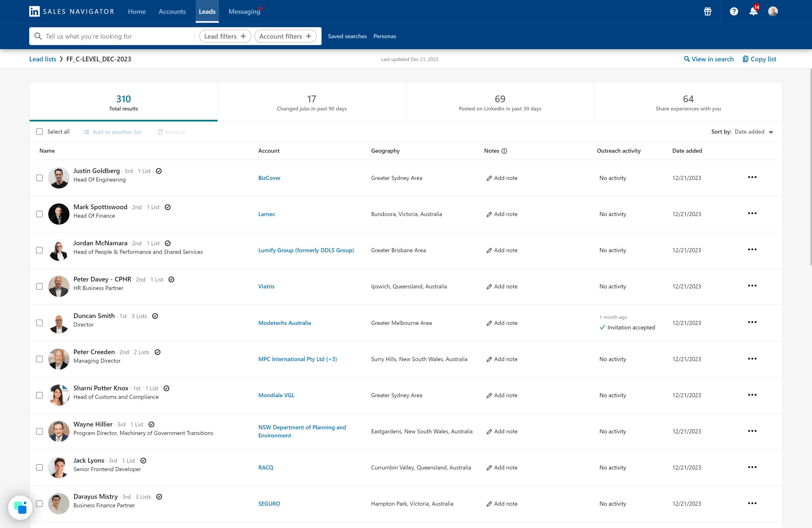Click Copy list
Image resolution: width=812 pixels, height=528 pixels.
tap(759, 59)
